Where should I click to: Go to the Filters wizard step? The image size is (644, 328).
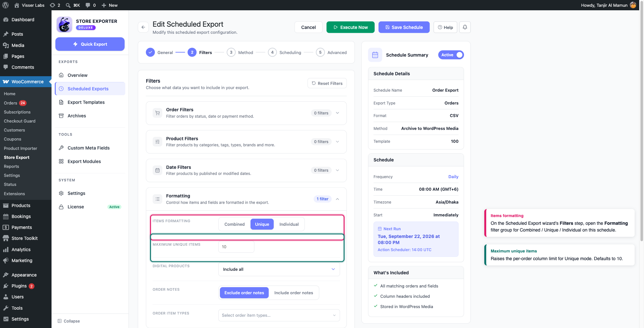[200, 52]
